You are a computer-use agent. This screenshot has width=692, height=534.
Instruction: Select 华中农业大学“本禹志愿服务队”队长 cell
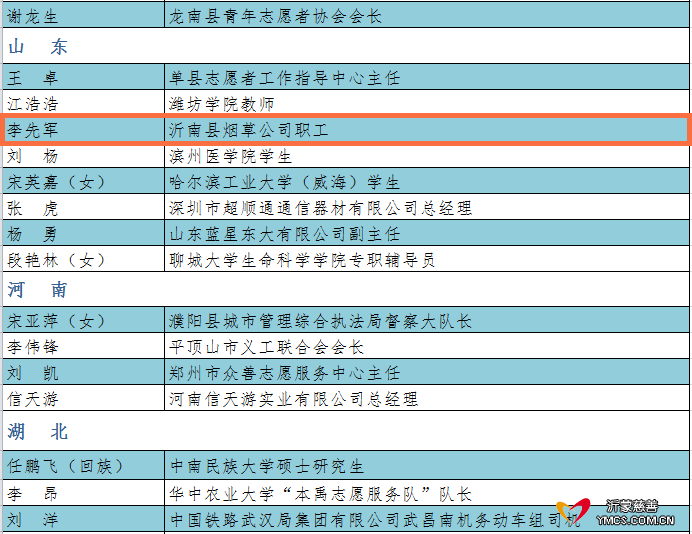click(427, 493)
